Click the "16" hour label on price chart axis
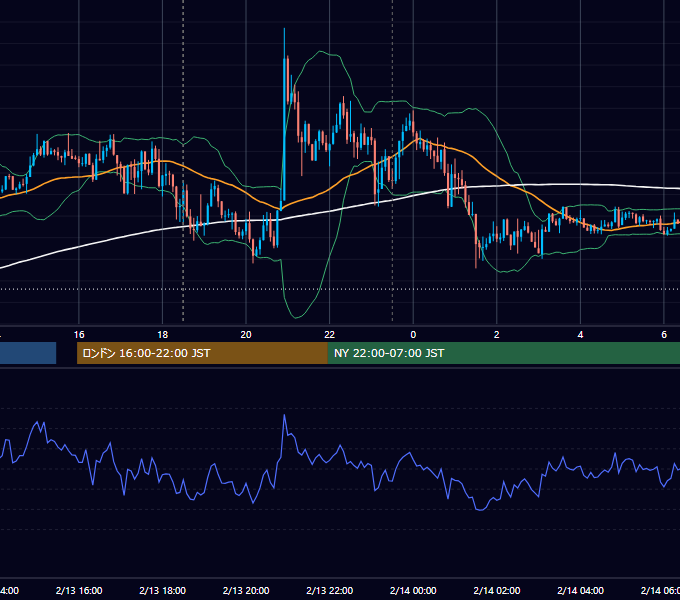The image size is (680, 600). tap(79, 335)
